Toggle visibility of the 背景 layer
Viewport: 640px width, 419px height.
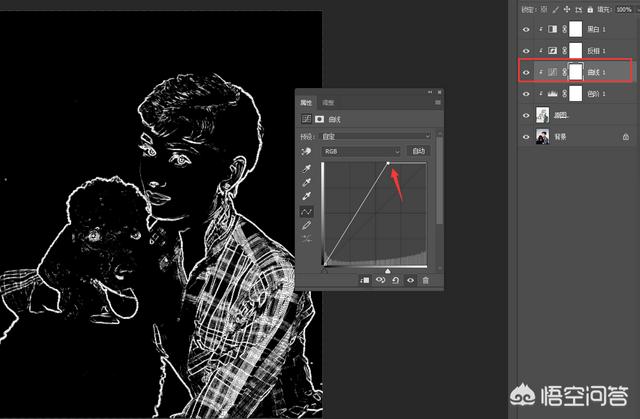click(x=527, y=136)
